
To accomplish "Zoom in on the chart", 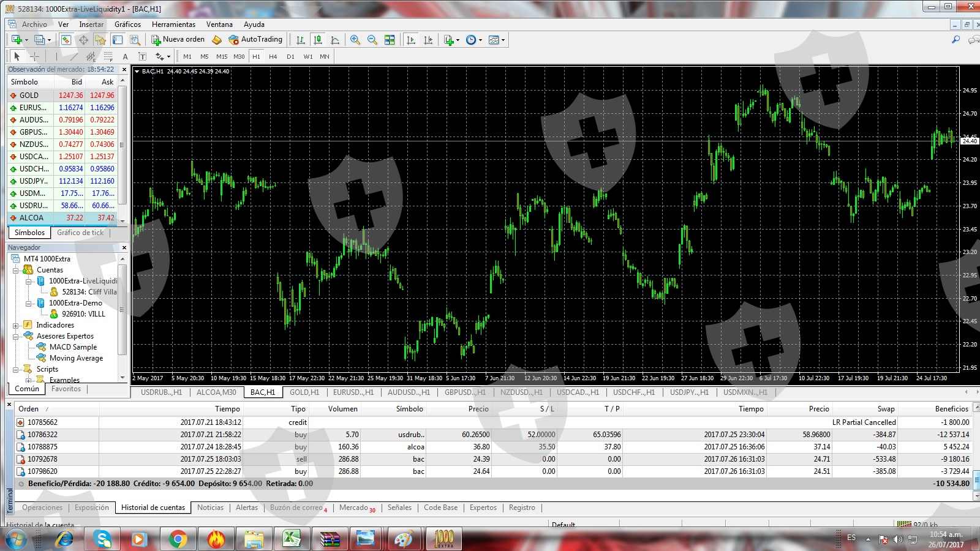I will 355,40.
